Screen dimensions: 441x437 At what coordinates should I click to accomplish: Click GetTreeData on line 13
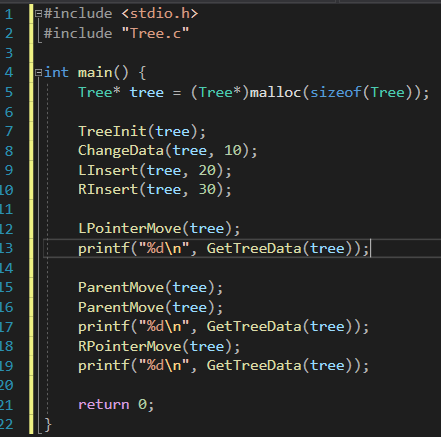pyautogui.click(x=254, y=248)
